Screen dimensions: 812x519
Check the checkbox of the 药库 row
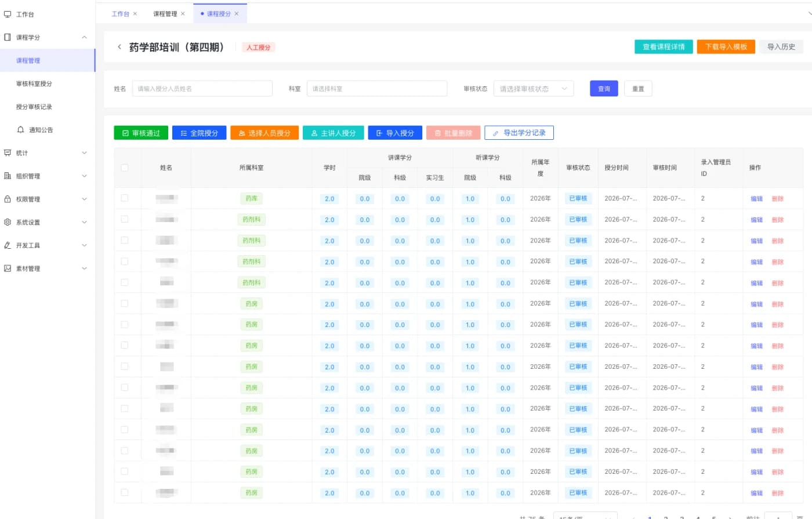coord(125,198)
